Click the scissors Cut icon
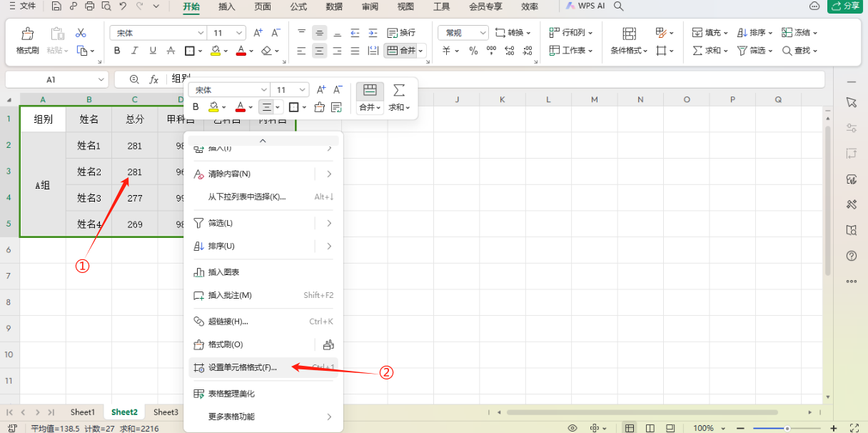 pos(81,33)
